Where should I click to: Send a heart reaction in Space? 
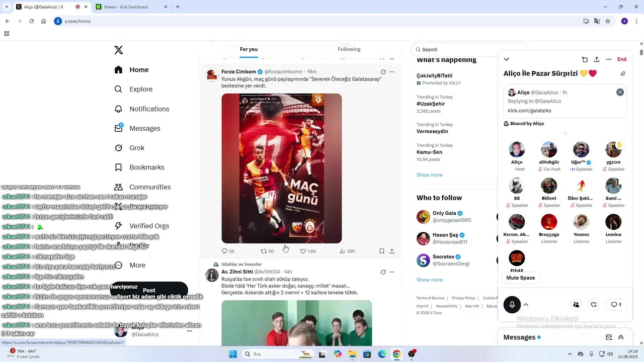pyautogui.click(x=594, y=305)
